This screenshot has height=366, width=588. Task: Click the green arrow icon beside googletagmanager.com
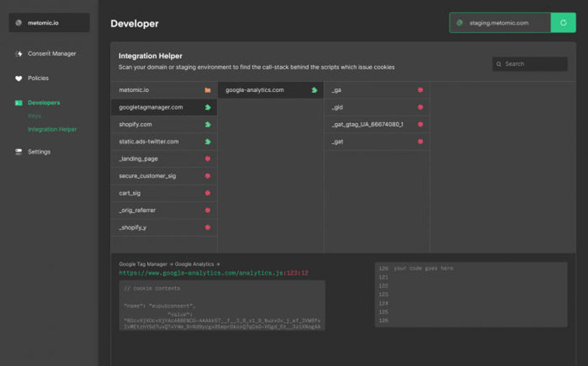pos(208,107)
